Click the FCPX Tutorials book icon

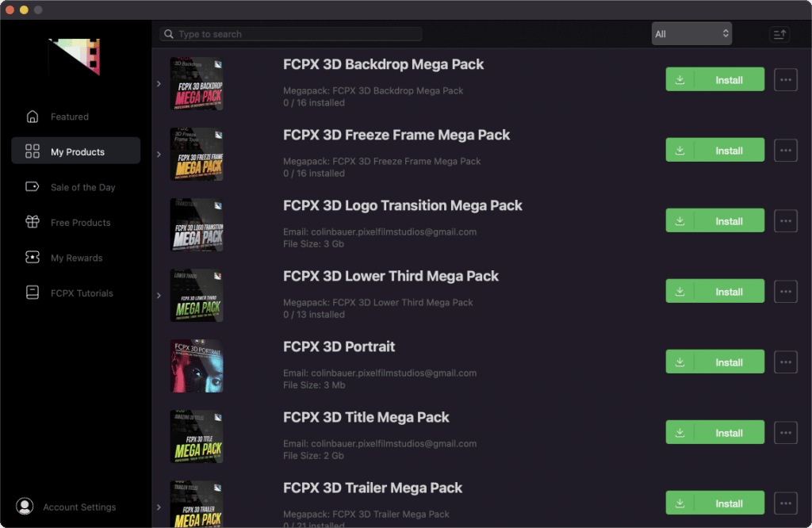point(32,293)
